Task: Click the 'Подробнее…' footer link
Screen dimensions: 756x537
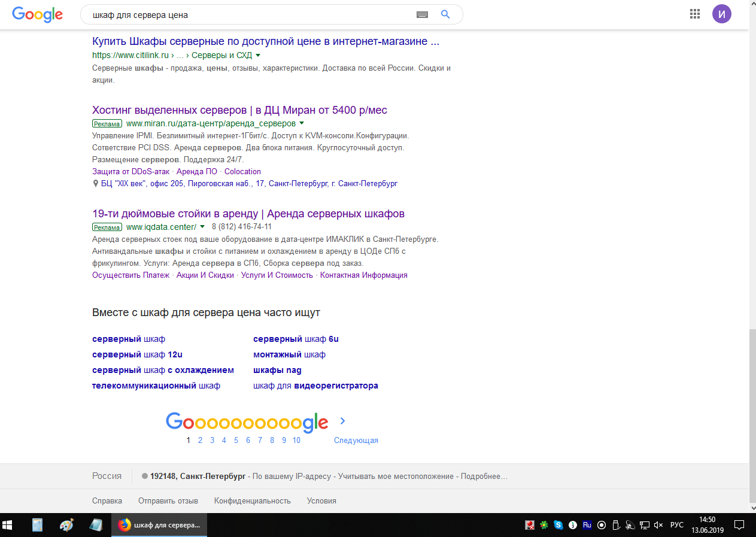Action: (485, 477)
